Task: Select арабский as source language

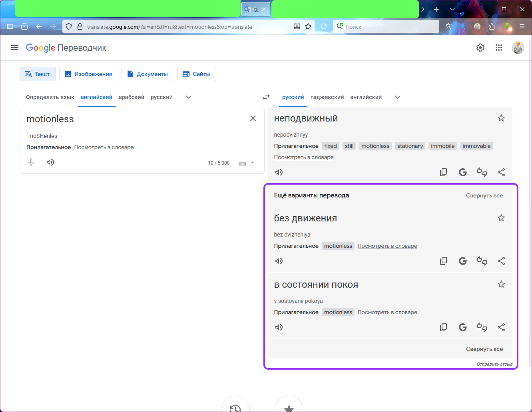Action: coord(132,97)
